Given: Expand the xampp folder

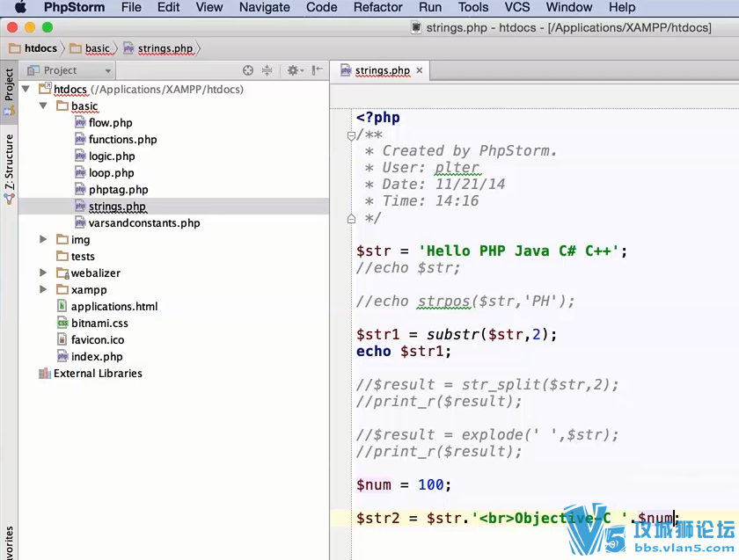Looking at the screenshot, I should pos(43,289).
